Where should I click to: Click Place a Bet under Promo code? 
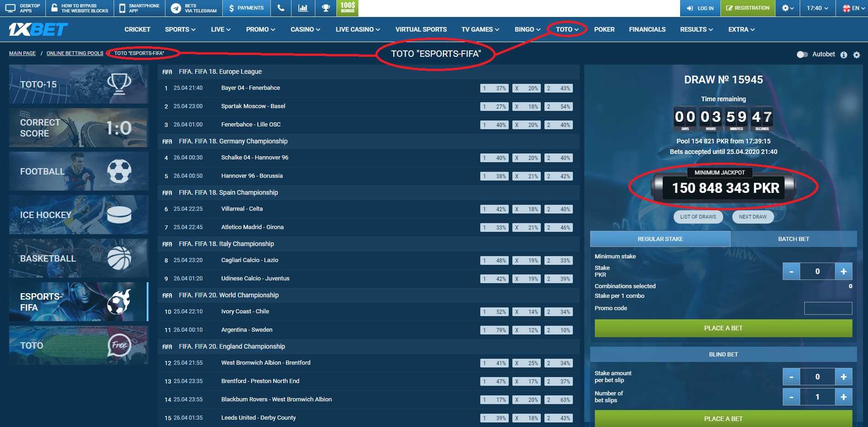[x=723, y=328]
